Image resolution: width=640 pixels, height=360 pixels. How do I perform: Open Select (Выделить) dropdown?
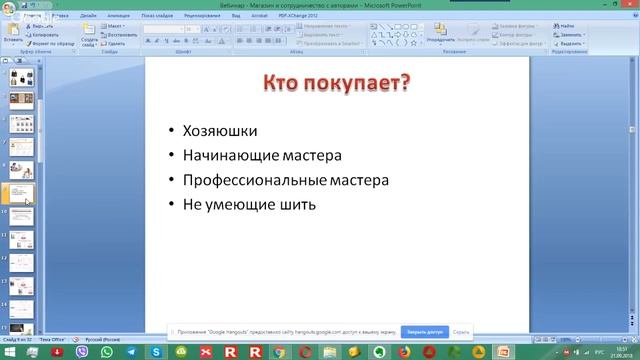569,43
